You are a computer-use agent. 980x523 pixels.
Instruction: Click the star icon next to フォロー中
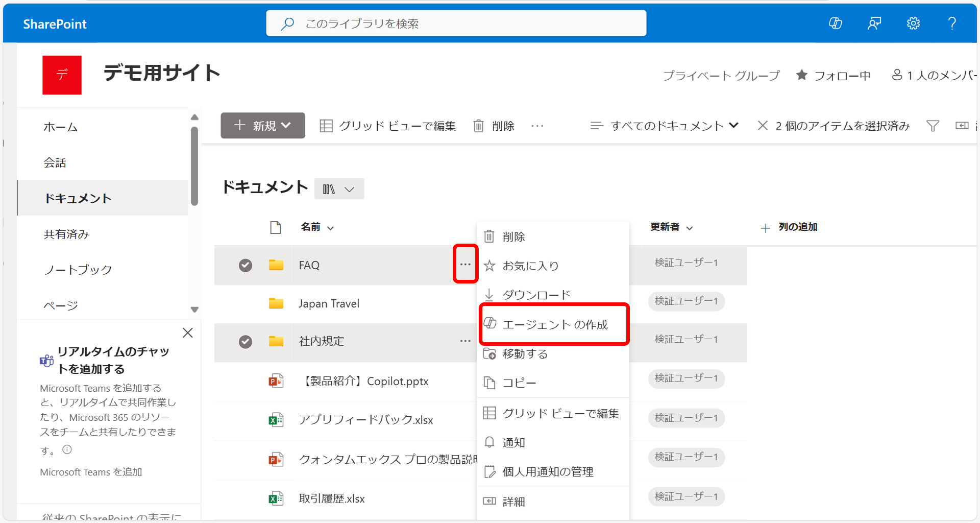click(802, 75)
